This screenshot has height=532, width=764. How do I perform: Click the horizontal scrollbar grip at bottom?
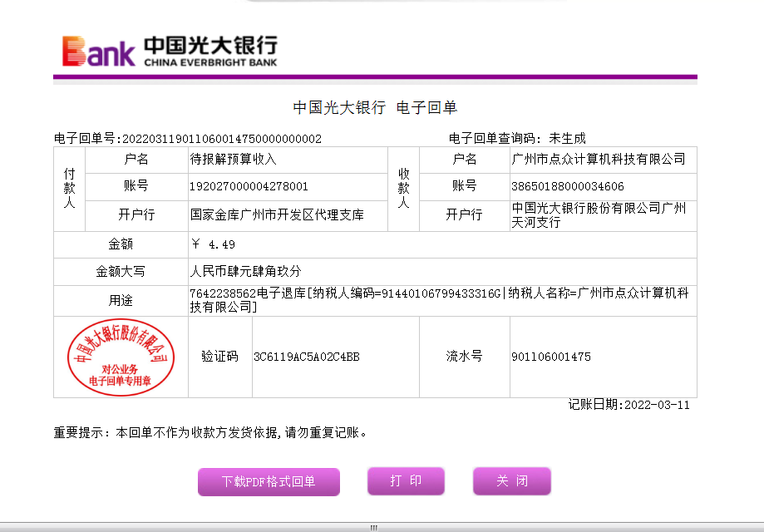tap(374, 528)
